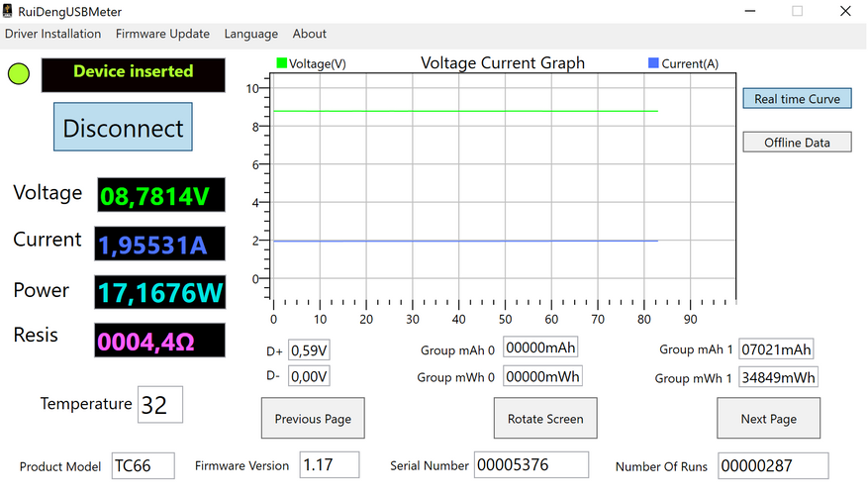
Task: Click the green Voltage legend square
Action: (x=281, y=63)
